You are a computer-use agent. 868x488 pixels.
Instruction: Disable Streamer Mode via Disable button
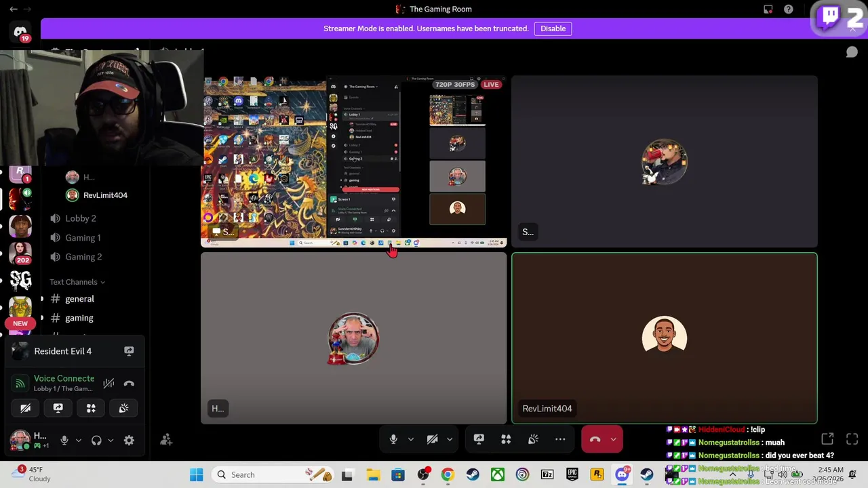click(553, 28)
